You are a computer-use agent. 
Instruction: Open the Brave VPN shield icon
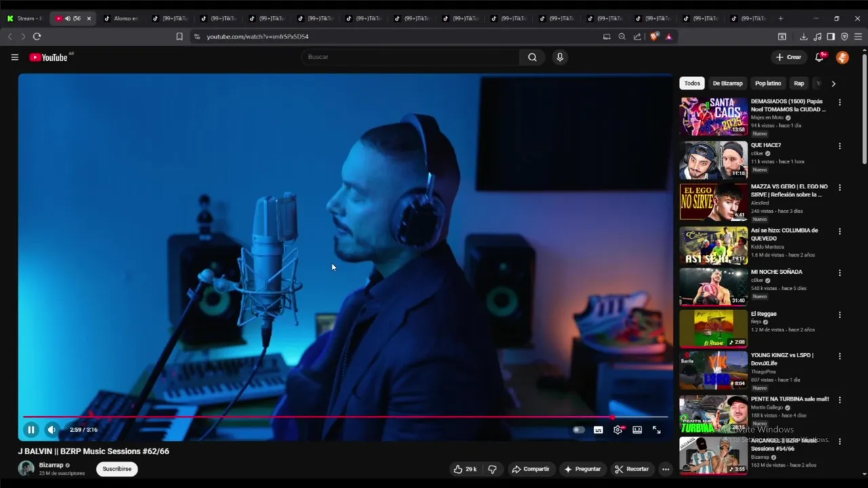pyautogui.click(x=844, y=37)
